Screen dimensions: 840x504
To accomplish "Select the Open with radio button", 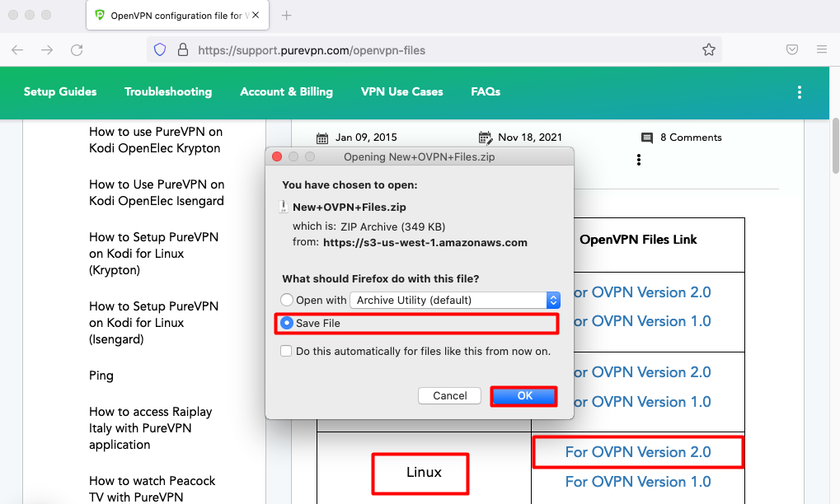I will tap(287, 300).
